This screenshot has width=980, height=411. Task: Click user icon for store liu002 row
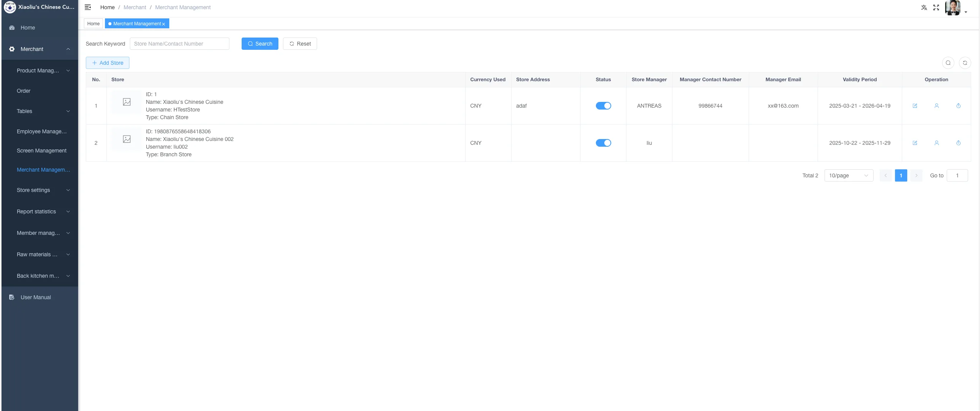[x=936, y=143]
